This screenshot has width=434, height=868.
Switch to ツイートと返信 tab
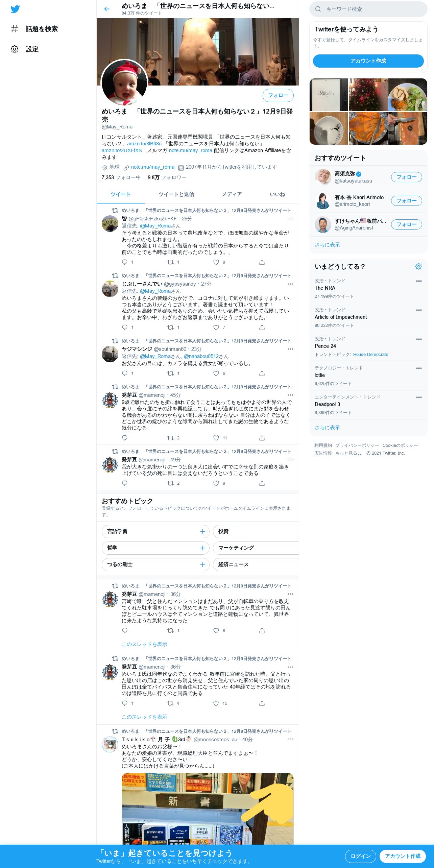pos(176,194)
